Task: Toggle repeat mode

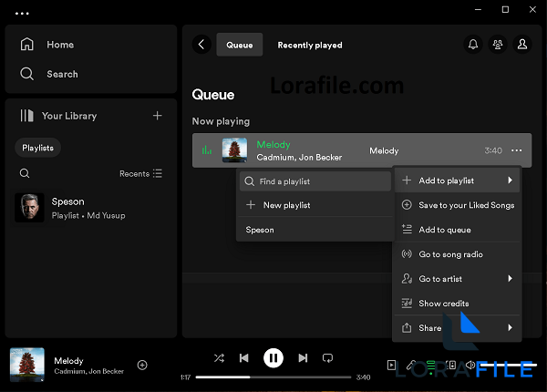Action: coord(327,358)
